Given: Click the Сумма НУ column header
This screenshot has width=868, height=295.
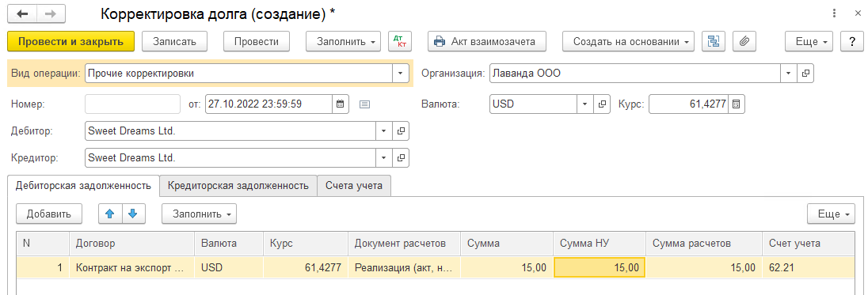Looking at the screenshot, I should (x=600, y=244).
